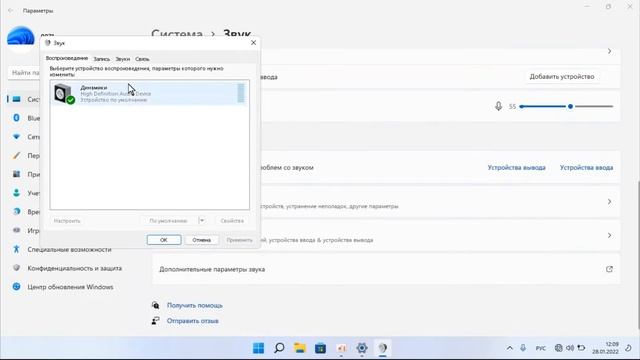
Task: Open Конфиденциальность и защита in sidebar
Action: tap(75, 268)
